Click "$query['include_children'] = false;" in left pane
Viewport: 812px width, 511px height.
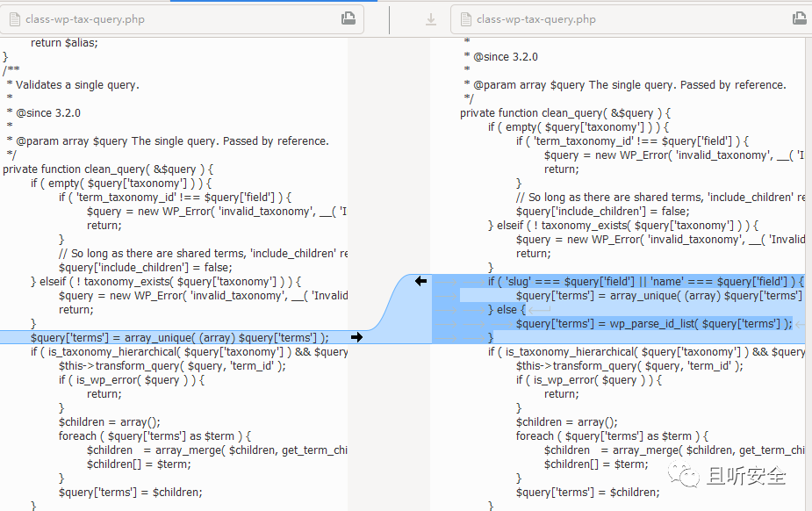click(146, 268)
